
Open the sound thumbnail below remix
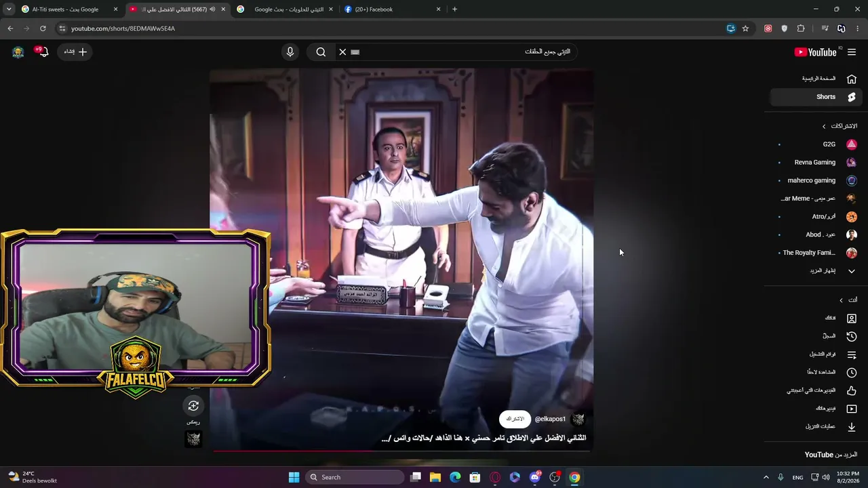point(193,439)
